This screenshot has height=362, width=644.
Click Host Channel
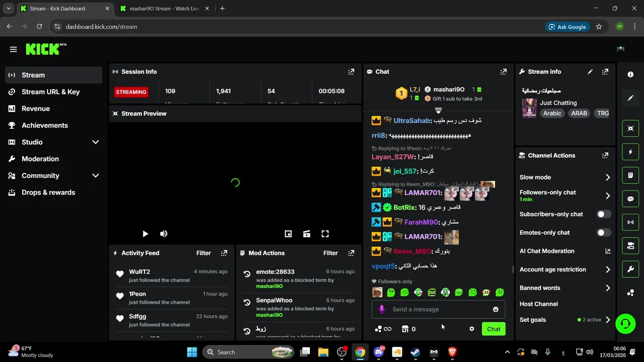(x=538, y=304)
